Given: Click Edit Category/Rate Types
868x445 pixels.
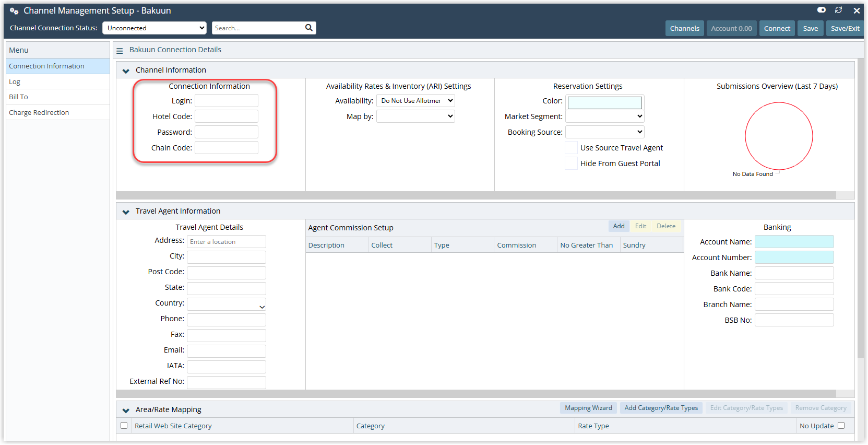Looking at the screenshot, I should coord(746,408).
